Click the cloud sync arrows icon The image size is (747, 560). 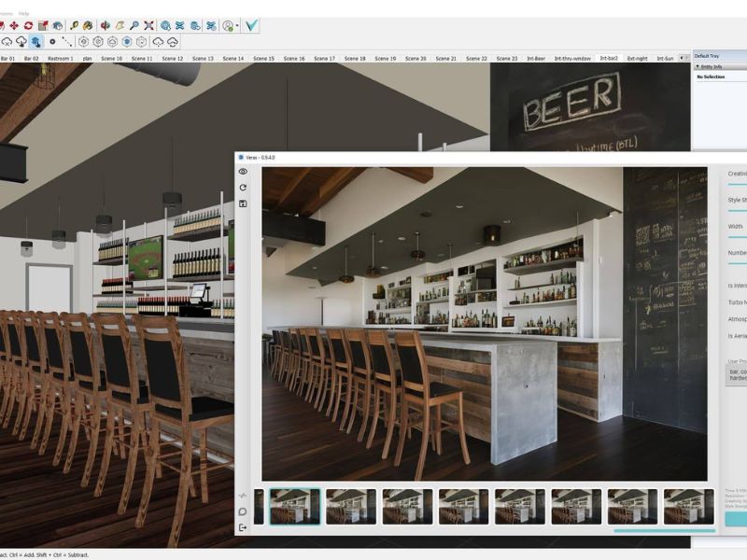(x=173, y=42)
